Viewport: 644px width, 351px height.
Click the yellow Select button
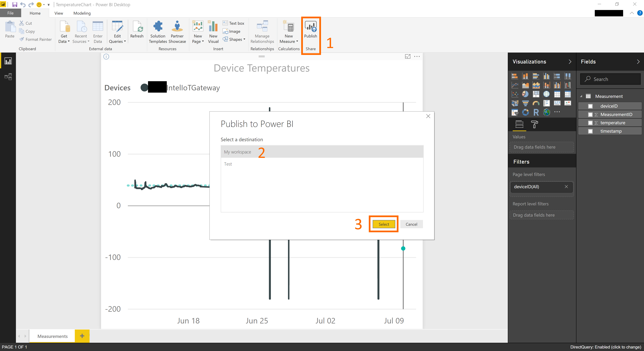384,224
